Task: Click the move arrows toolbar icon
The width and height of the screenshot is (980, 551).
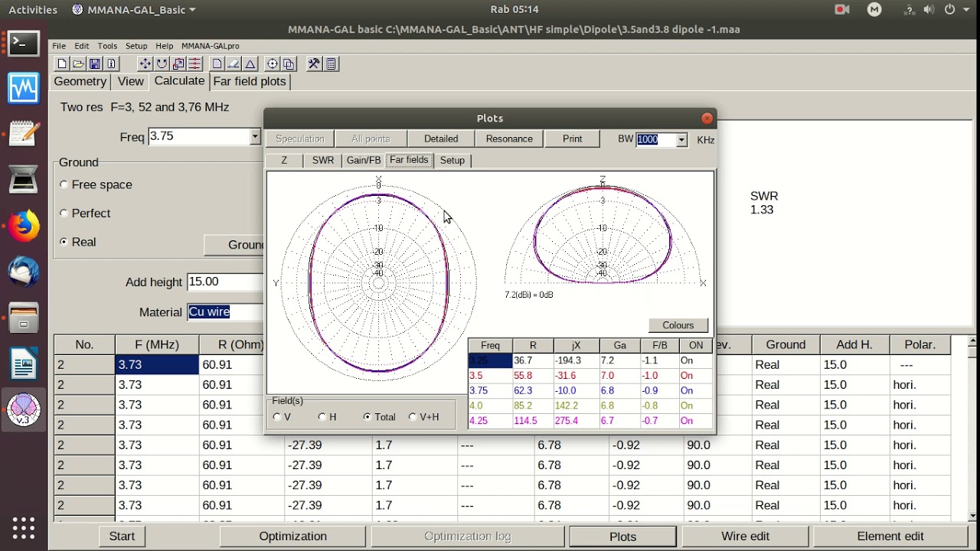Action: (x=145, y=64)
